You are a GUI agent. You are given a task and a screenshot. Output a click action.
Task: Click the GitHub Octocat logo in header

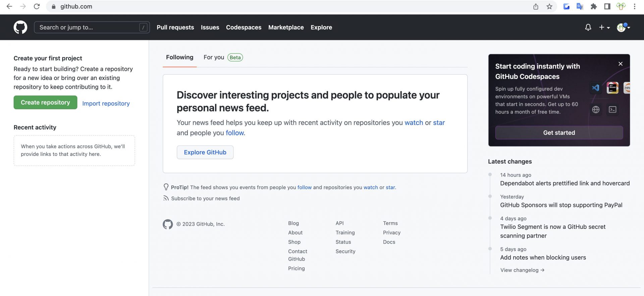point(20,27)
